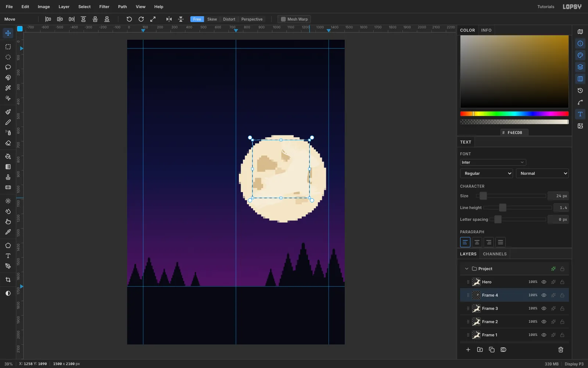This screenshot has width=588, height=368.
Task: Switch to the Info tab
Action: tap(486, 30)
